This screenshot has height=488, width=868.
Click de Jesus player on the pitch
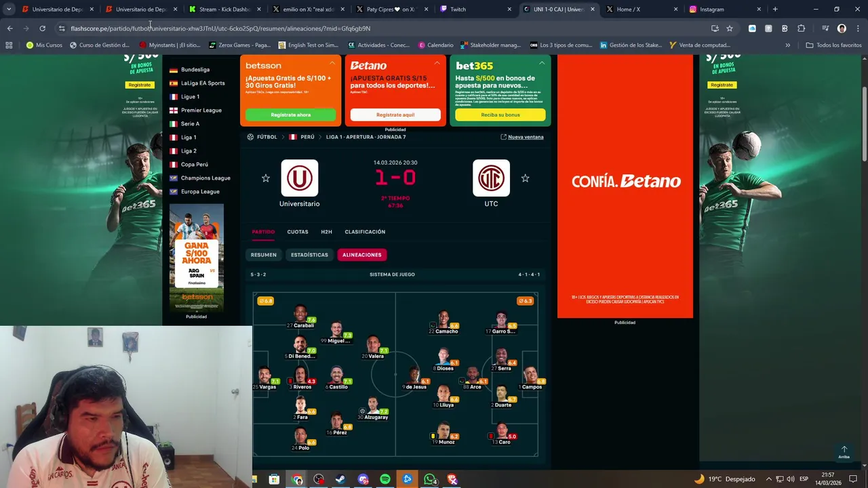point(415,378)
